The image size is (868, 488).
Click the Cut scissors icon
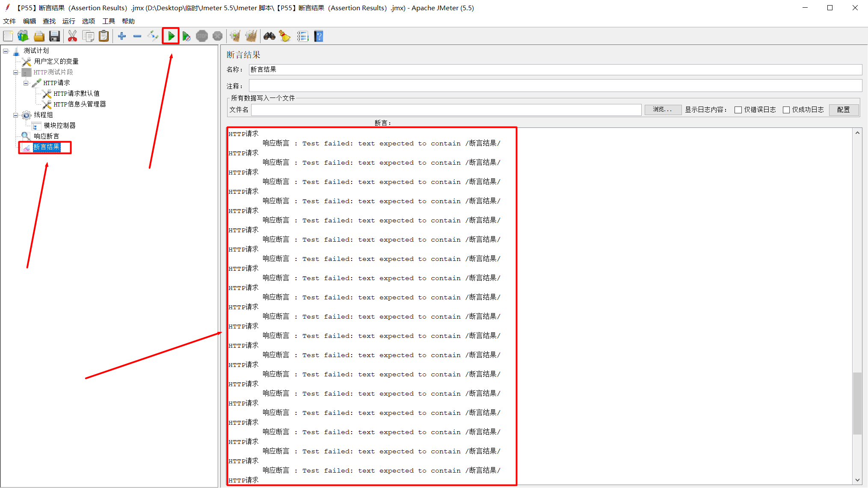[x=72, y=36]
